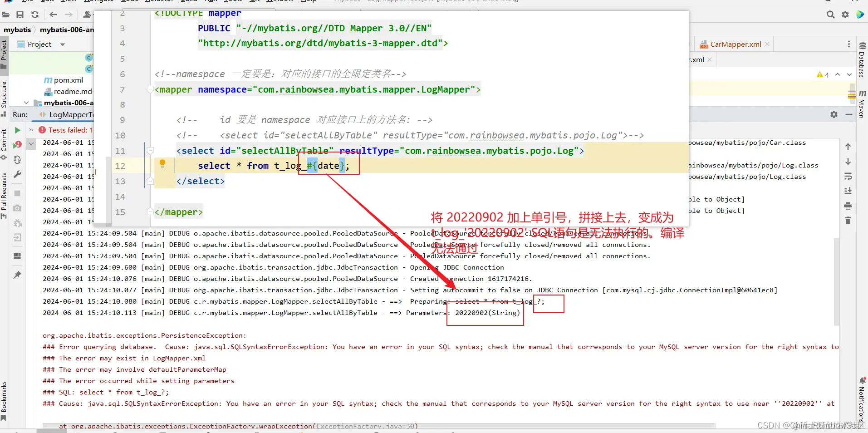Collapse the mybatis-006 module tree node
The height and width of the screenshot is (433, 868).
pyautogui.click(x=26, y=103)
